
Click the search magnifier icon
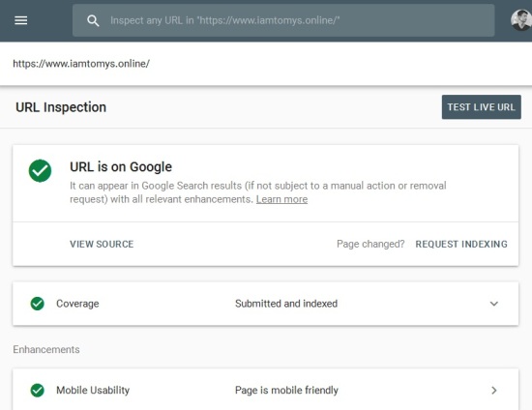pos(93,20)
